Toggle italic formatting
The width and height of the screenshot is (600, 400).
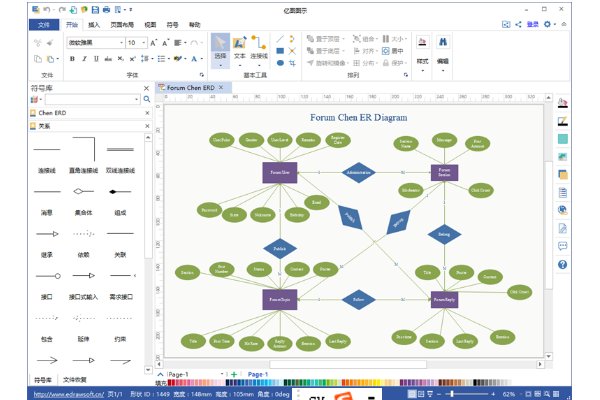pyautogui.click(x=84, y=59)
